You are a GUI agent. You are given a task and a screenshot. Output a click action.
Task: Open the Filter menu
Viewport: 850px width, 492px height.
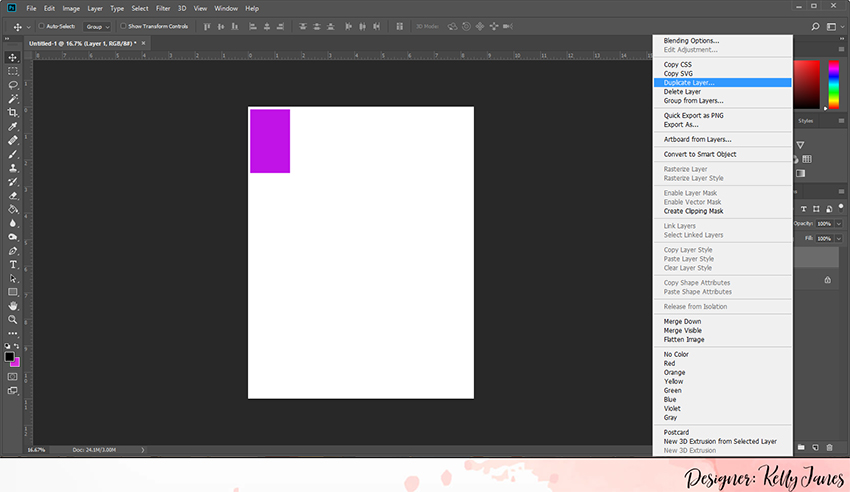click(163, 8)
